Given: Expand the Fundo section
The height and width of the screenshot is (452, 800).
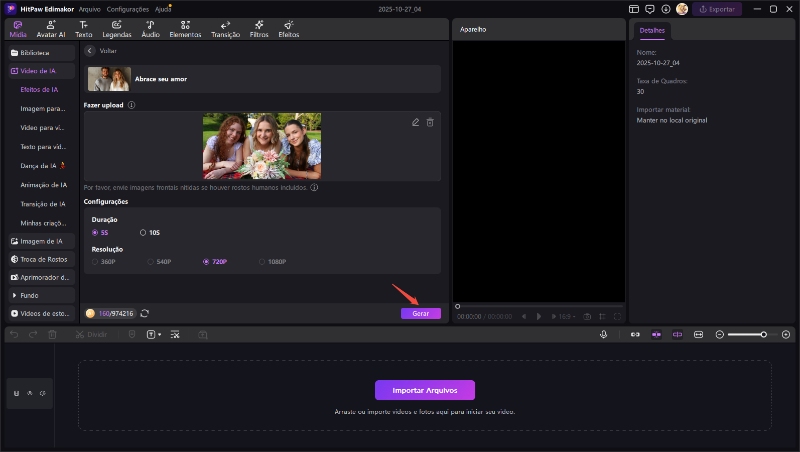Looking at the screenshot, I should (x=42, y=295).
